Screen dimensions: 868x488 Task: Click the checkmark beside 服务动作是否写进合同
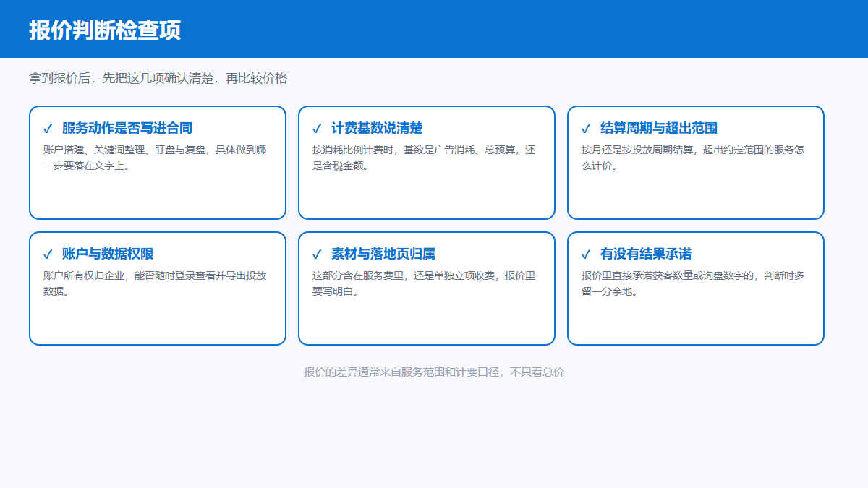[x=48, y=129]
